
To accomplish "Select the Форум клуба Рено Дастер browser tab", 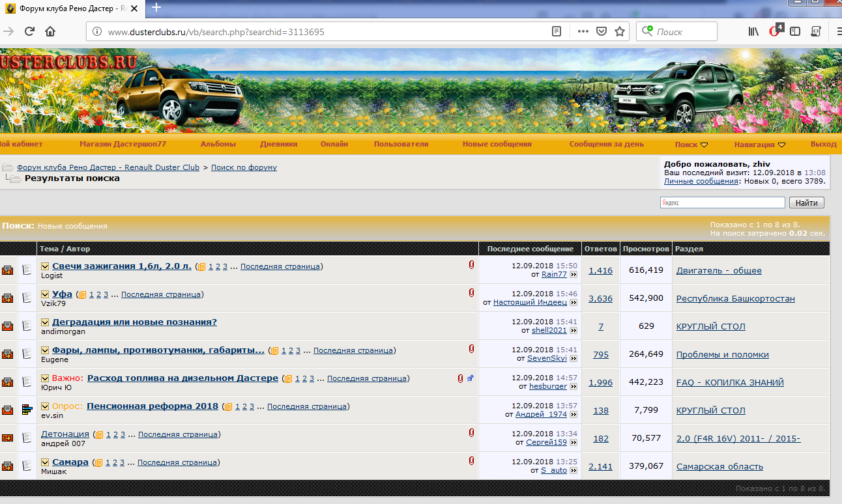I will pyautogui.click(x=72, y=8).
